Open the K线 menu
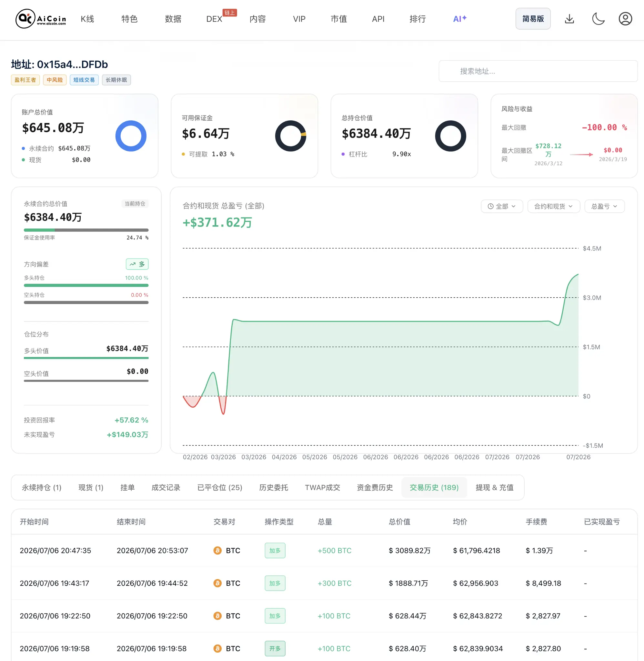Image resolution: width=644 pixels, height=661 pixels. click(x=87, y=19)
